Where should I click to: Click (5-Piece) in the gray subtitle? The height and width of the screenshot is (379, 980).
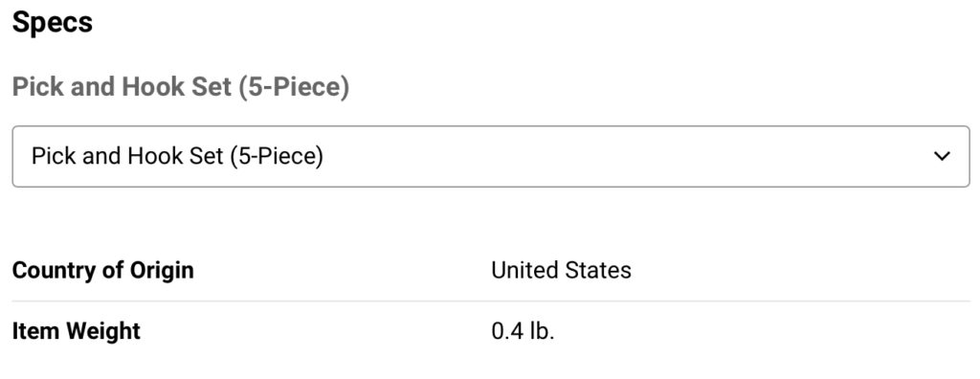(x=293, y=87)
